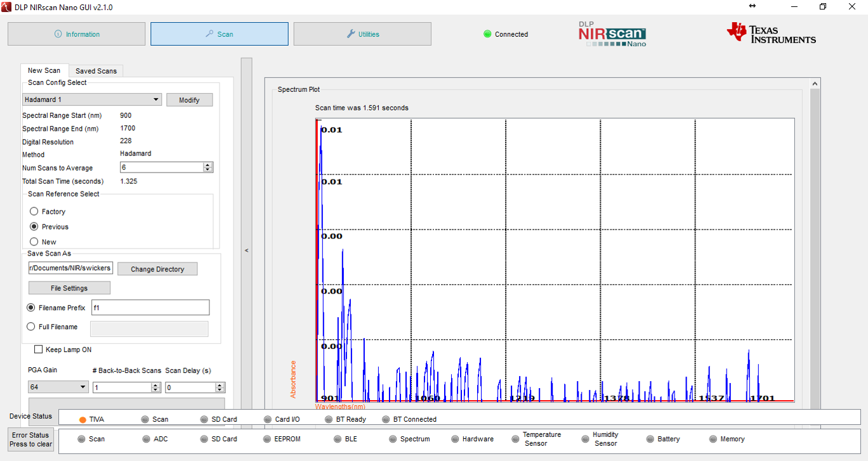Viewport: 868px width, 461px height.
Task: Click the Temperature Sensor error indicator
Action: [x=516, y=439]
